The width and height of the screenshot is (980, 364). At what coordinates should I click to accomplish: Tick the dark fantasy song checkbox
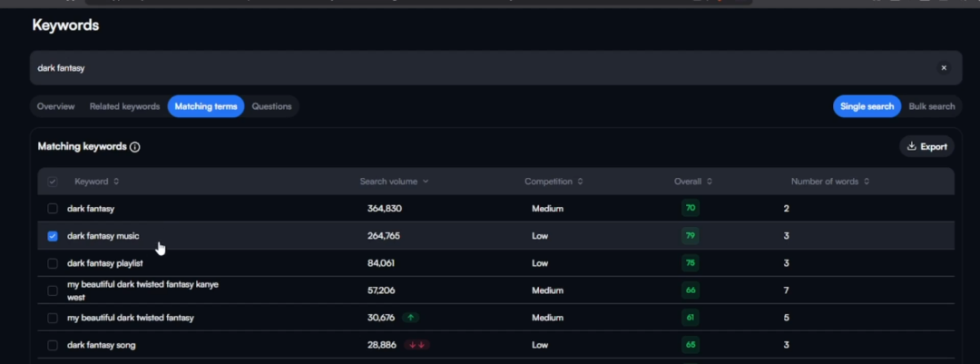click(x=53, y=345)
